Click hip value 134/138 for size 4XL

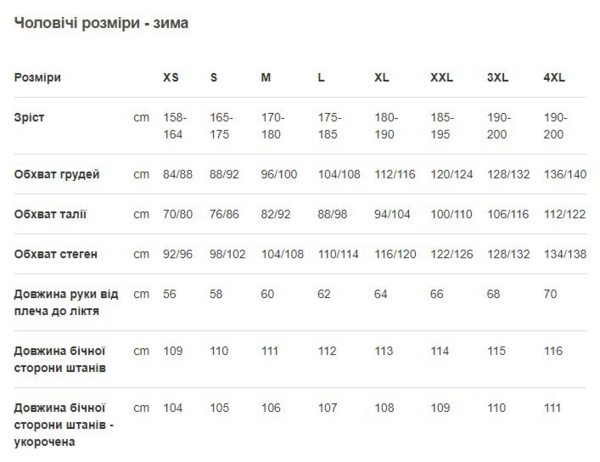pos(564,254)
